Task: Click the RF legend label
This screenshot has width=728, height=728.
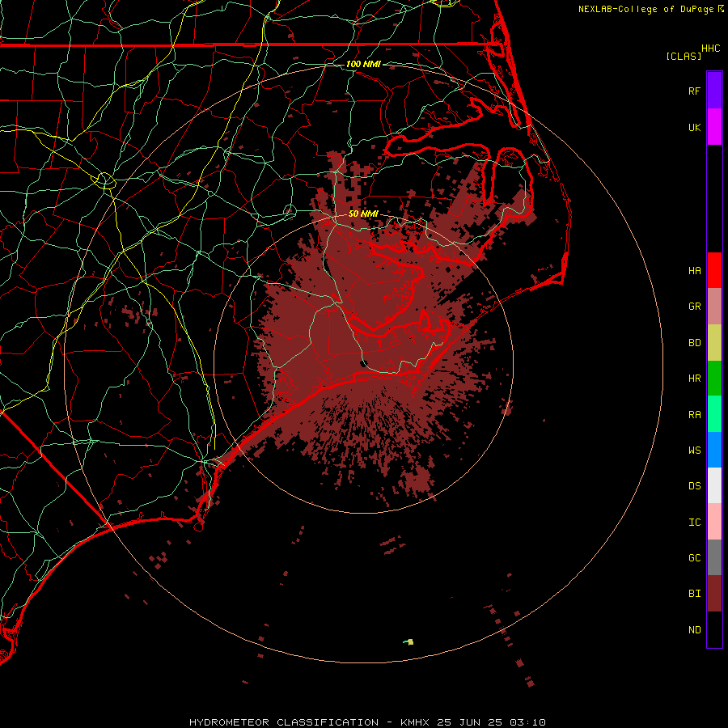Action: [x=694, y=91]
